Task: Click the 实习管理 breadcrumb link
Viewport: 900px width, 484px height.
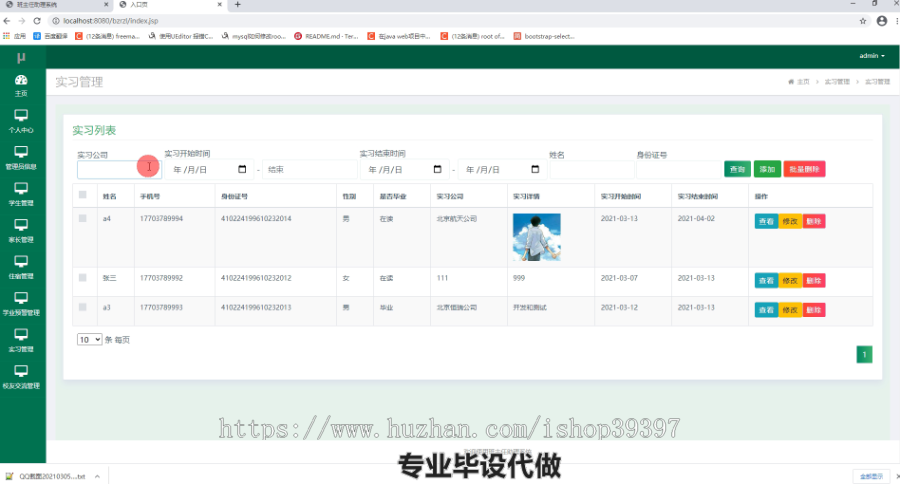Action: pos(837,82)
